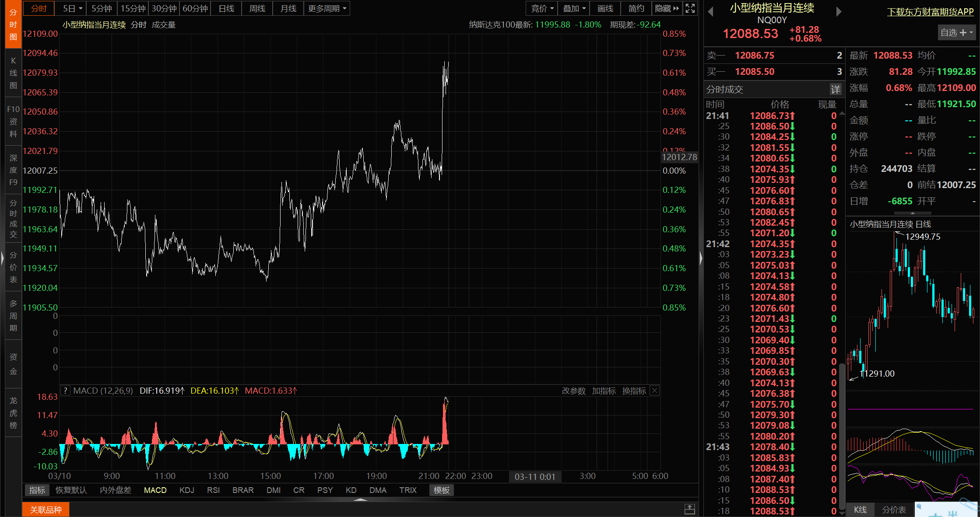Image resolution: width=980 pixels, height=517 pixels.
Task: Click 下载东方财富期货APP link
Action: (x=930, y=12)
